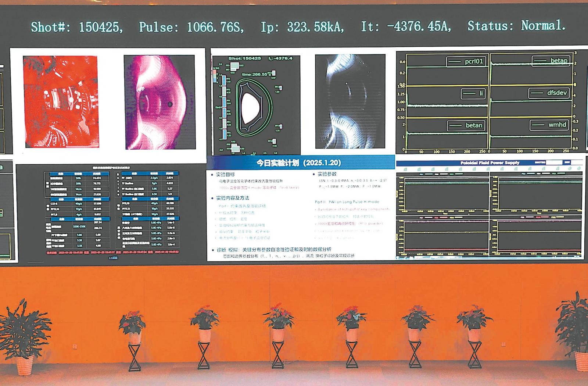Select the wmhd legend entry
Image resolution: width=588 pixels, height=386 pixels.
pyautogui.click(x=549, y=125)
